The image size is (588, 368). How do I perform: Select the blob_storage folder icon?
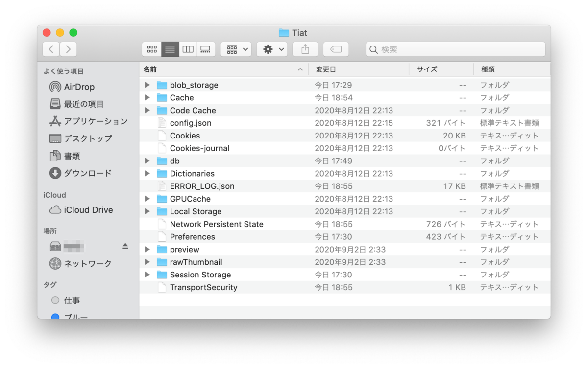(x=162, y=85)
